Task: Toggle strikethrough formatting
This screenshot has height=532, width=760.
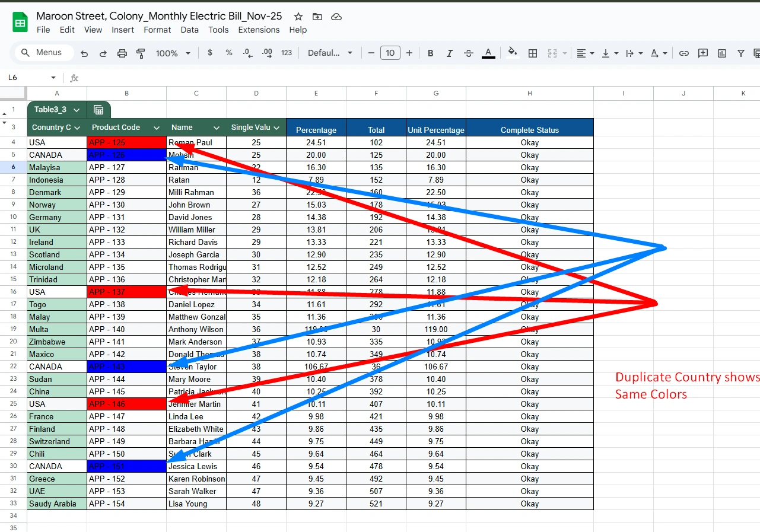Action: [469, 53]
